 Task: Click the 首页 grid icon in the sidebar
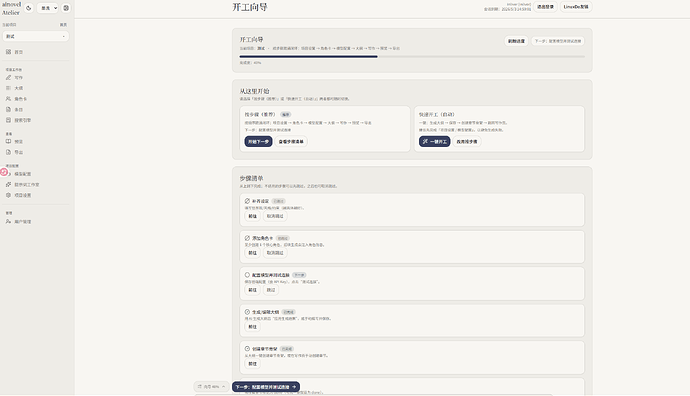(8, 52)
